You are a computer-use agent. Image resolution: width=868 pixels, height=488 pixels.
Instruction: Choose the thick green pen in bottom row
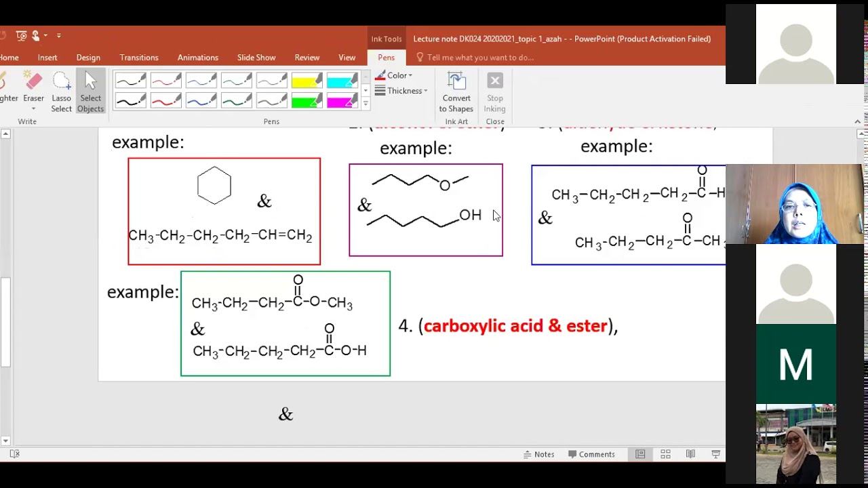point(237,100)
